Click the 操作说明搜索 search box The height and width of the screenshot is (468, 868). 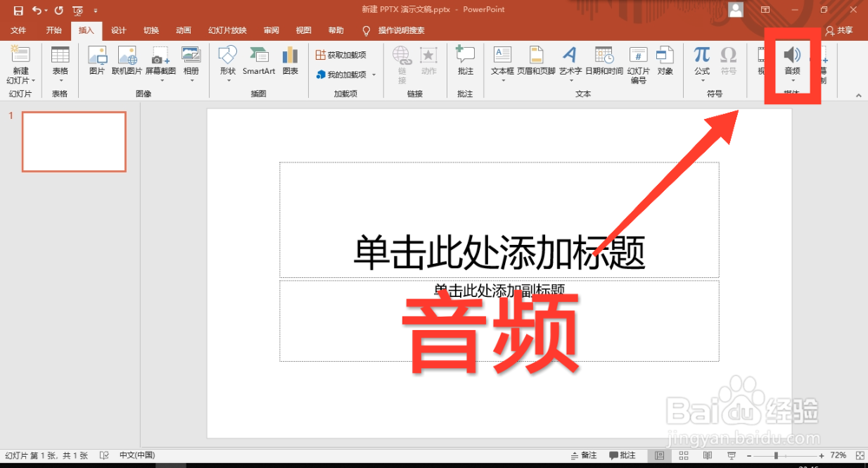(401, 30)
